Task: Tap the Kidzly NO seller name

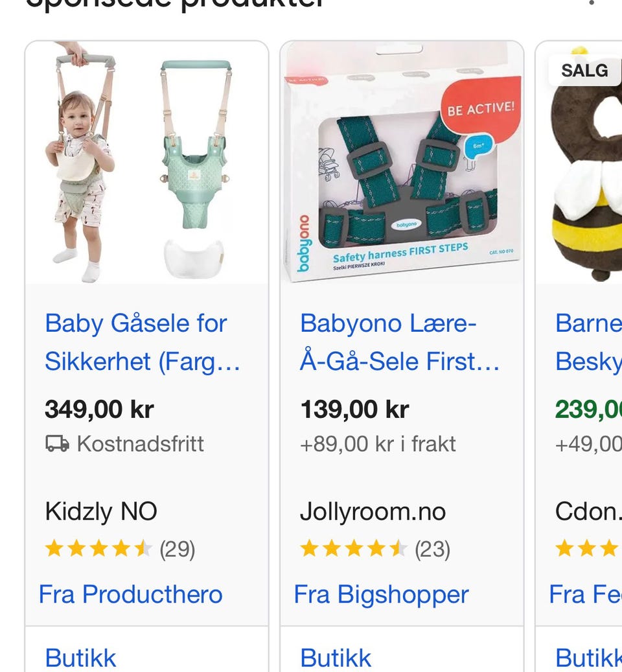Action: [x=101, y=512]
